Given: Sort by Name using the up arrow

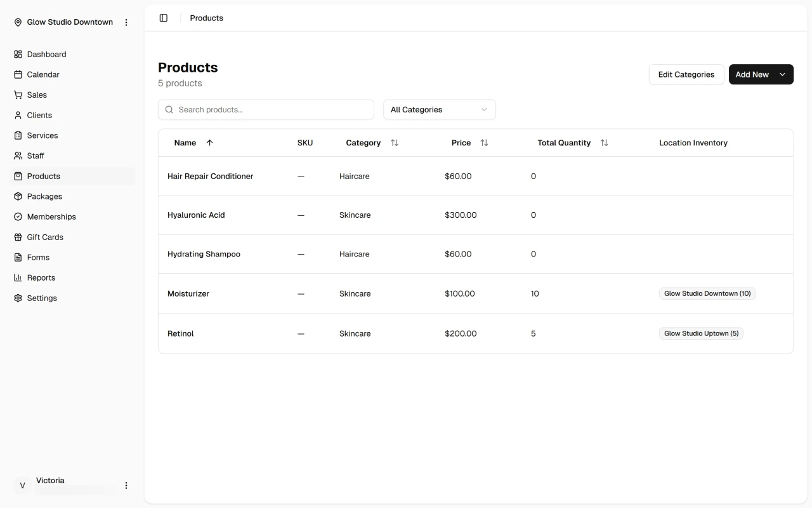Looking at the screenshot, I should click(x=209, y=143).
